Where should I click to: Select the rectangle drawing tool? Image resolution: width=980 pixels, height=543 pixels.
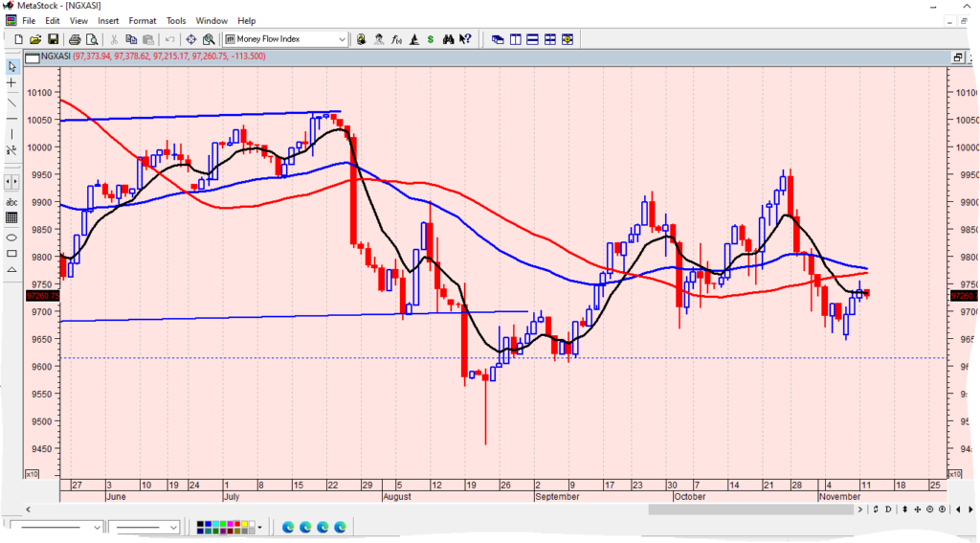tap(11, 253)
